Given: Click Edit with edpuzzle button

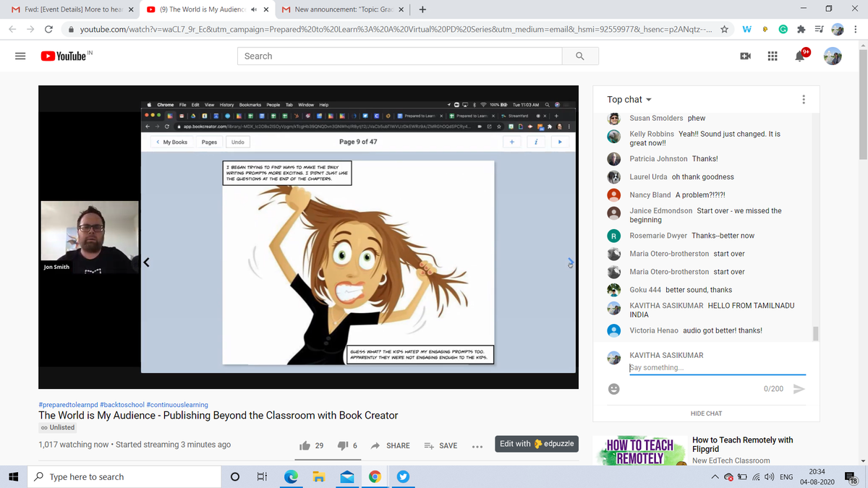Looking at the screenshot, I should tap(536, 444).
